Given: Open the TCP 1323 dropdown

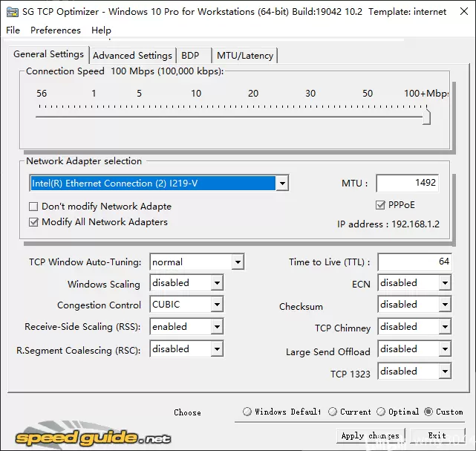Looking at the screenshot, I should coord(414,371).
